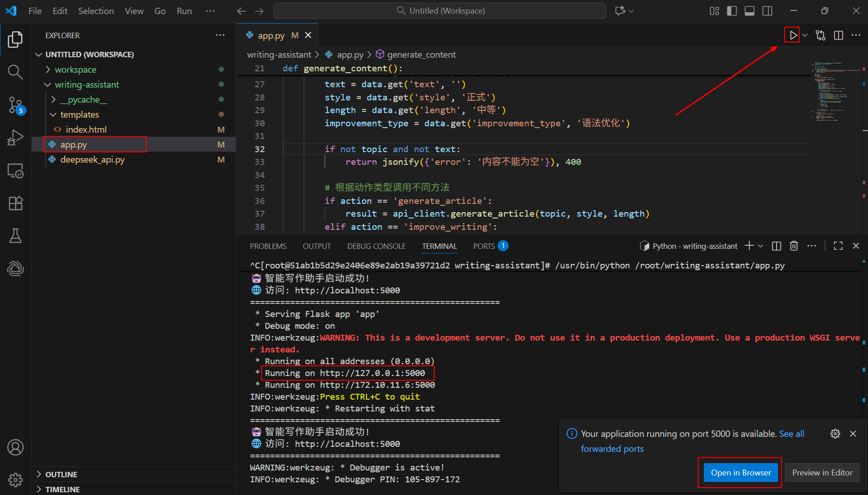
Task: Maximize the terminal panel size
Action: point(838,246)
